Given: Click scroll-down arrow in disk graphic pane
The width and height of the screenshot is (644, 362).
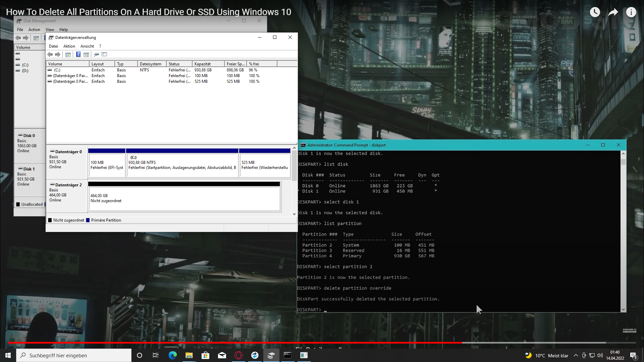Looking at the screenshot, I should [x=294, y=214].
